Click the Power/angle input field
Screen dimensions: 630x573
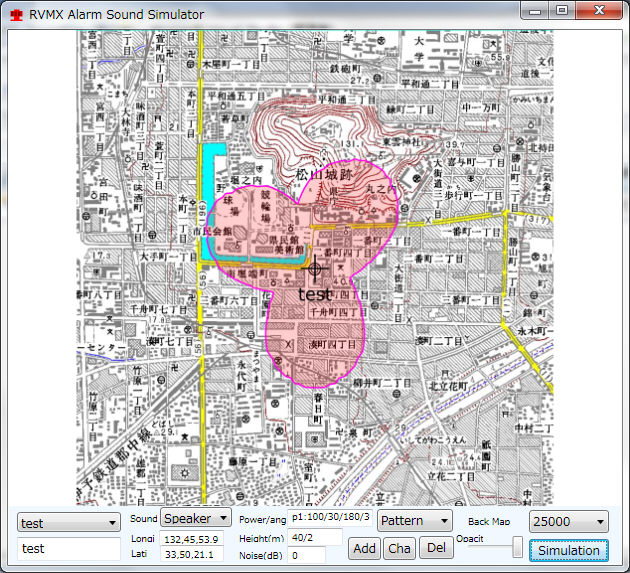coord(330,518)
